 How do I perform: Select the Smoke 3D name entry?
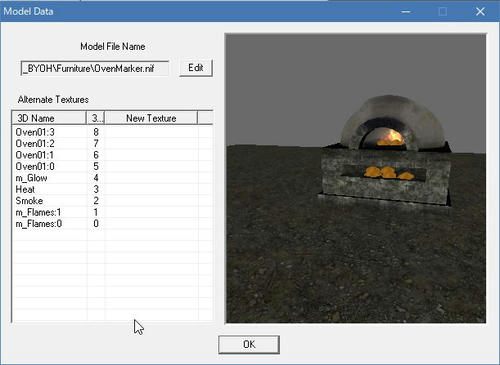[29, 201]
